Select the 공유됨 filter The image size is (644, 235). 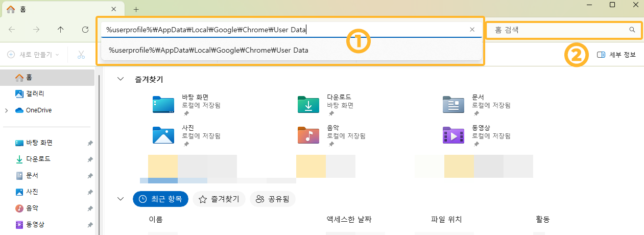[273, 199]
